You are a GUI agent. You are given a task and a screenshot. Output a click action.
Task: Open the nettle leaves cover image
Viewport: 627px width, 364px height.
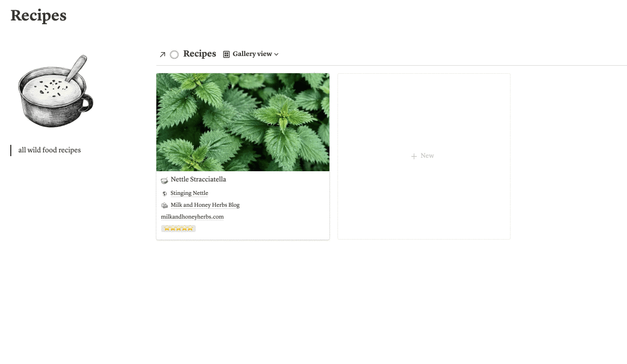click(x=243, y=122)
